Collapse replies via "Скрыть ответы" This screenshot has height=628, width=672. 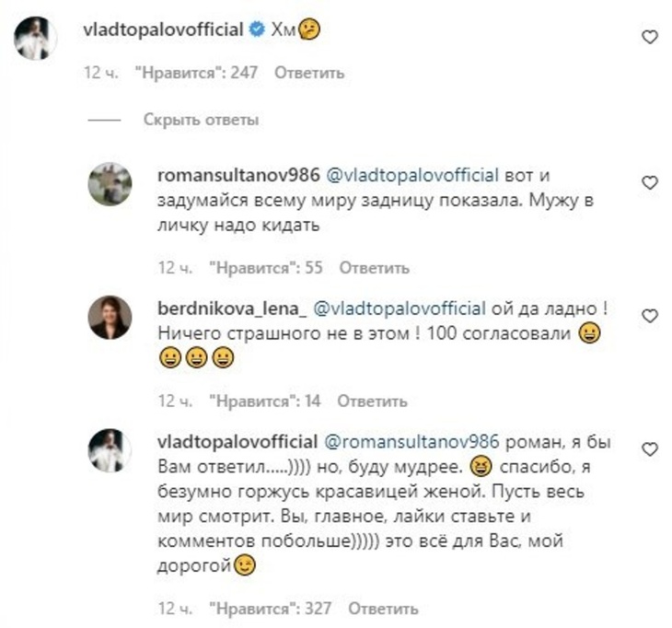201,120
